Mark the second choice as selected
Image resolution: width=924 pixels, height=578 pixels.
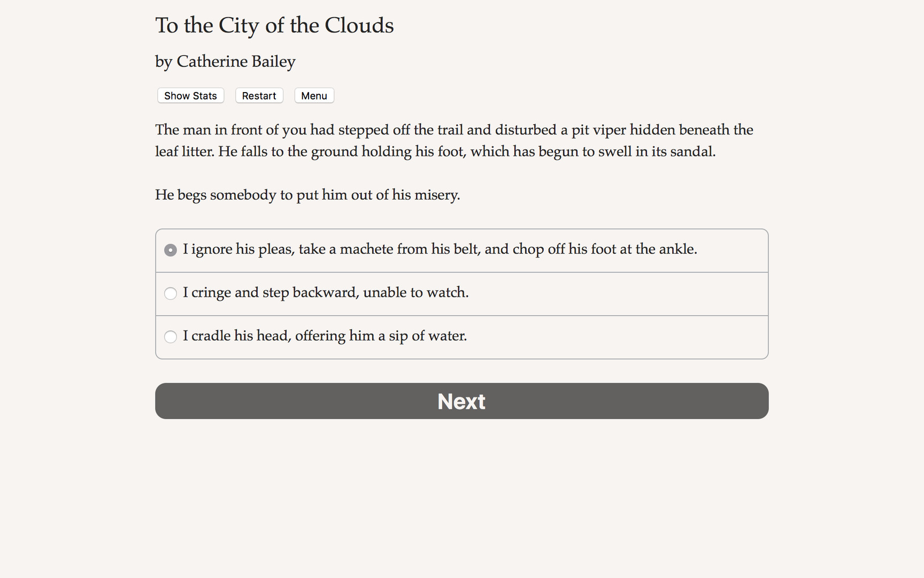pyautogui.click(x=170, y=293)
